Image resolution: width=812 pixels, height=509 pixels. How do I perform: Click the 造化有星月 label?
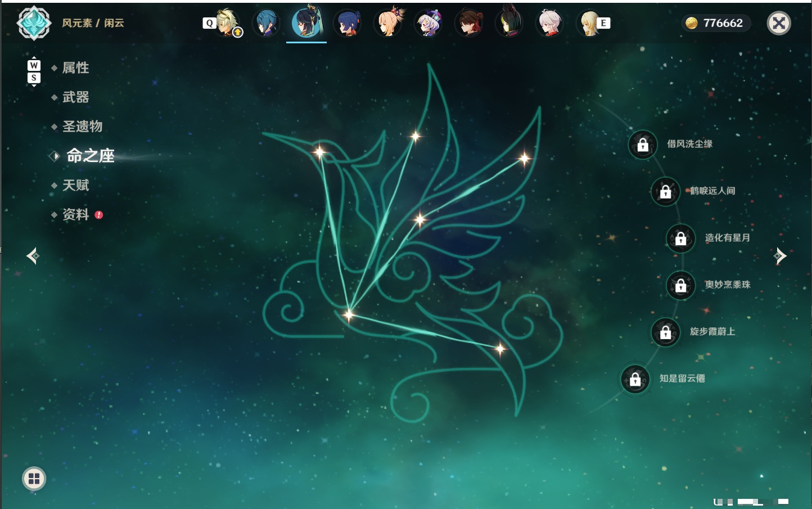[x=728, y=237]
